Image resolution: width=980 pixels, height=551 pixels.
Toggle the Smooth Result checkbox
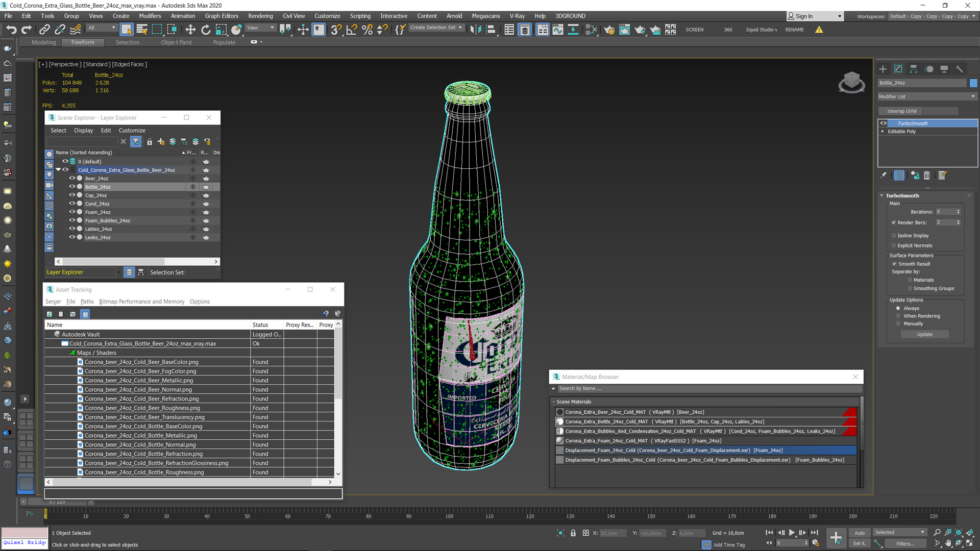pyautogui.click(x=894, y=264)
